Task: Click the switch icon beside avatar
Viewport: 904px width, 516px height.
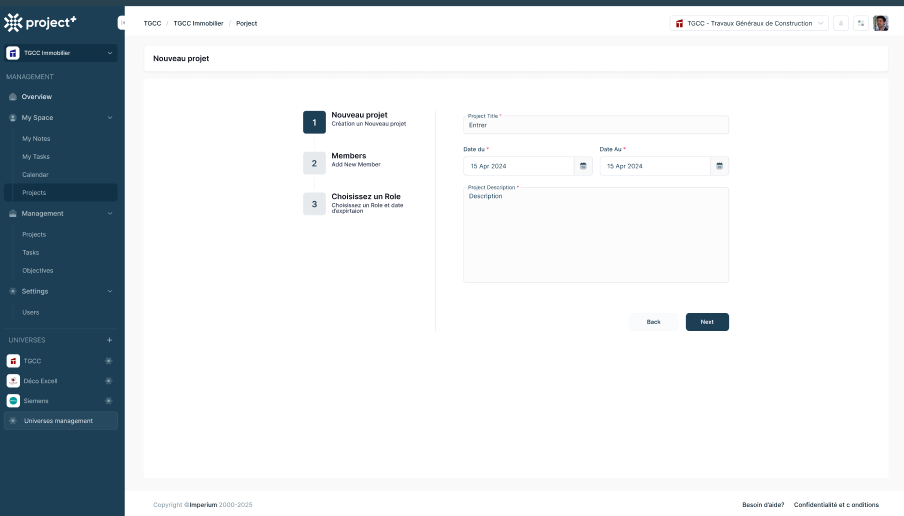Action: (x=861, y=24)
